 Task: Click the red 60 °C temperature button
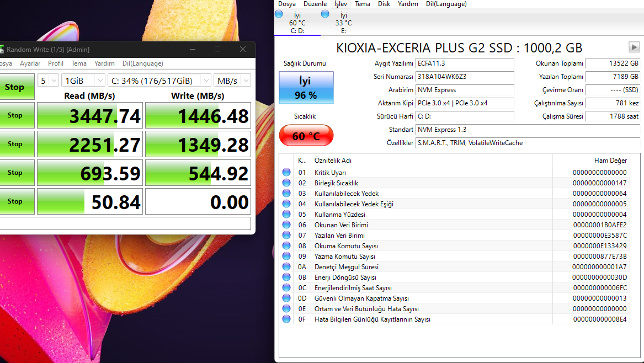click(x=306, y=135)
